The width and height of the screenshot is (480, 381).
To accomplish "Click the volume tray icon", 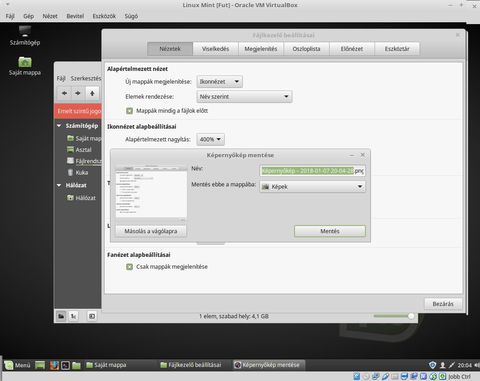I will click(x=477, y=365).
